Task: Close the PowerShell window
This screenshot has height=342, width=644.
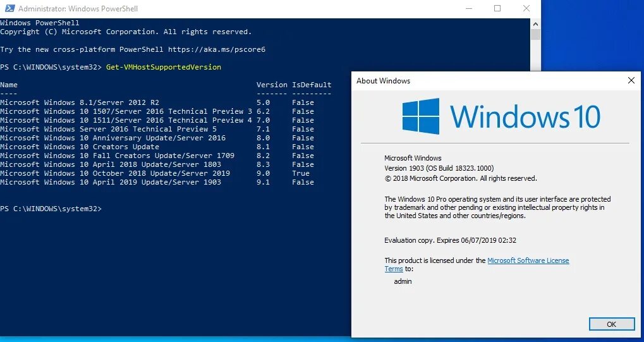Action: coord(526,8)
